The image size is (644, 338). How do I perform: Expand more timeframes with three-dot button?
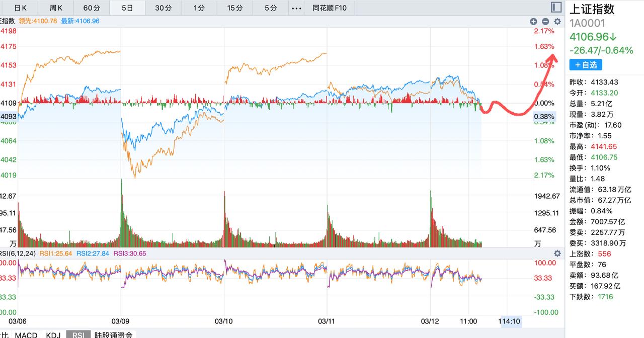[297, 8]
